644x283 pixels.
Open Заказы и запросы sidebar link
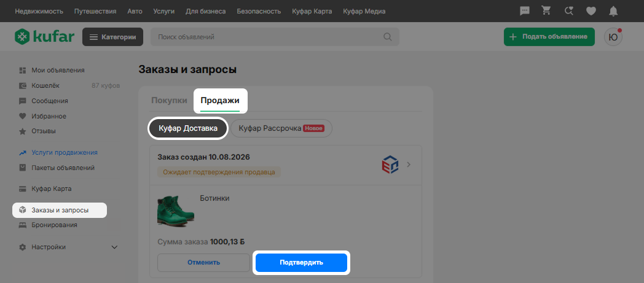(60, 211)
